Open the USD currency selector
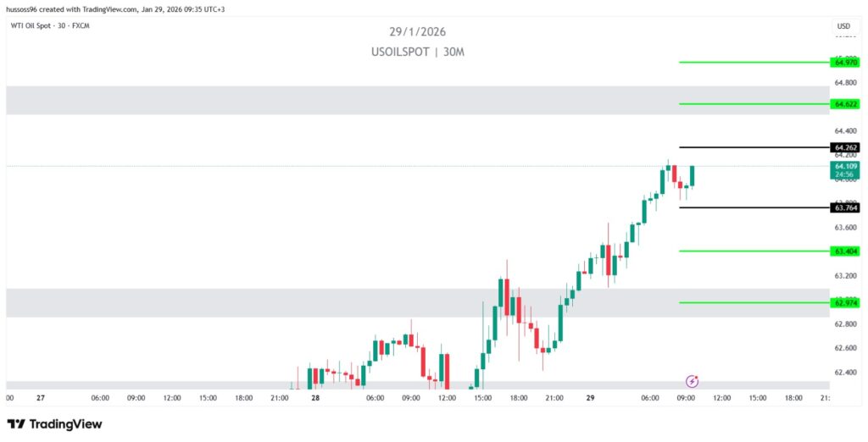 tap(843, 26)
